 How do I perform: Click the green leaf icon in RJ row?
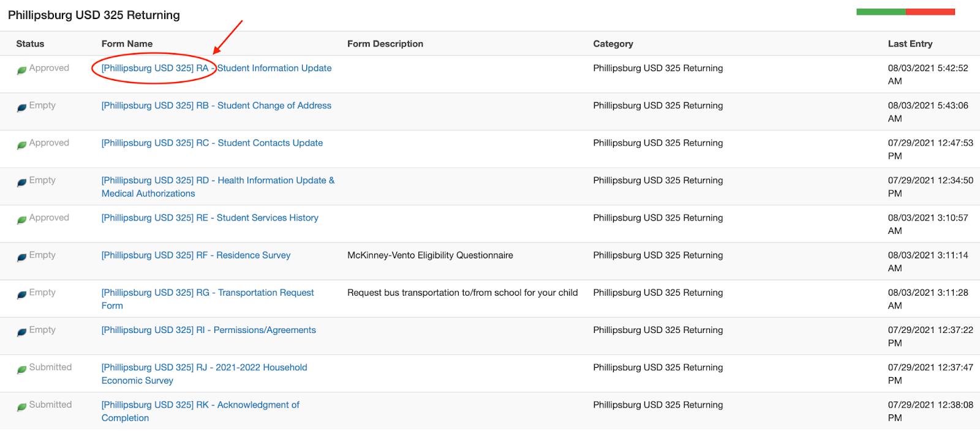(x=21, y=369)
